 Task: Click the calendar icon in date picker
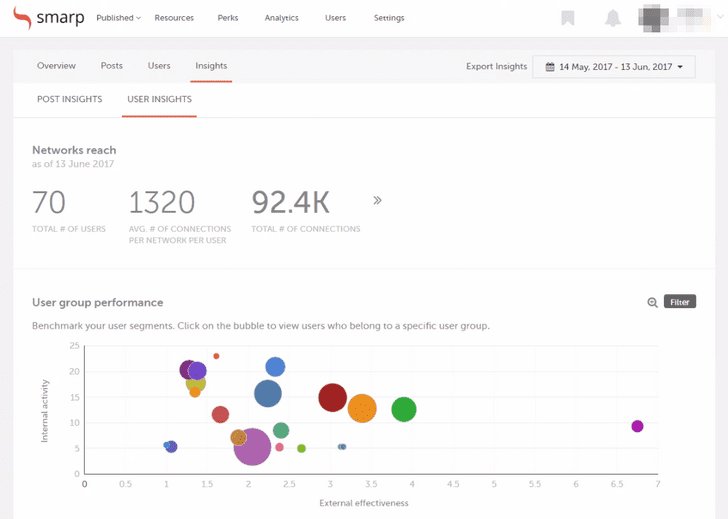tap(550, 67)
